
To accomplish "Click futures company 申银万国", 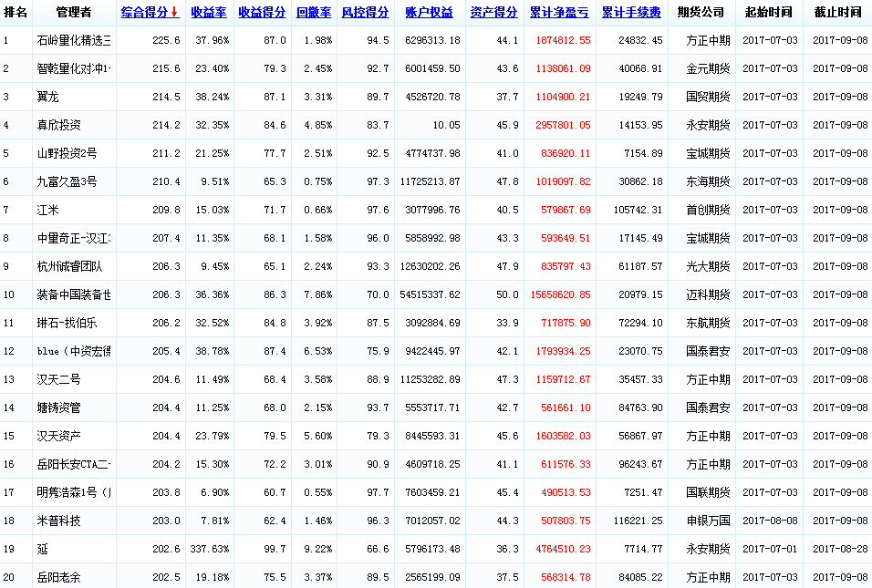I will (708, 521).
